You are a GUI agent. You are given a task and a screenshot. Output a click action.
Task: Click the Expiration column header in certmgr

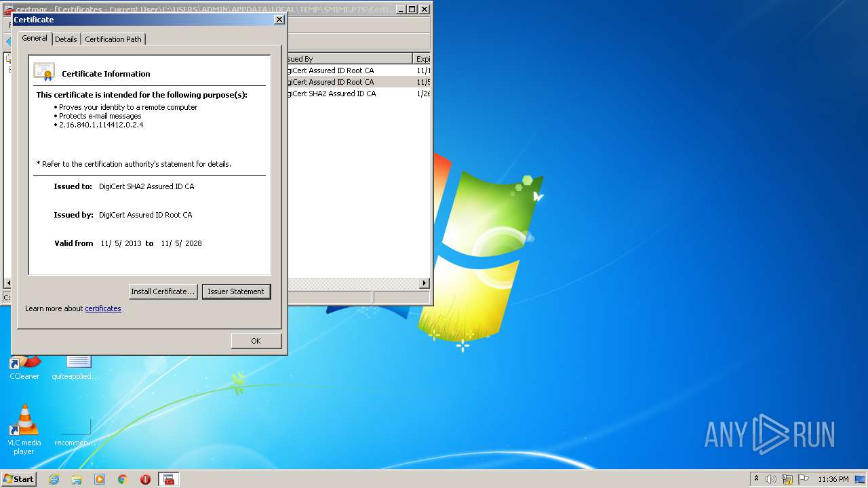coord(422,59)
